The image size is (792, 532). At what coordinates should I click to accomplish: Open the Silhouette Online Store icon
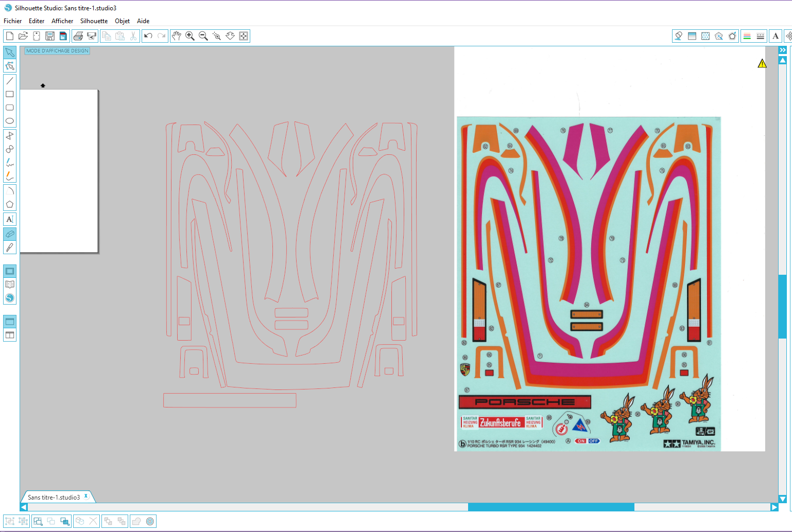pos(10,298)
